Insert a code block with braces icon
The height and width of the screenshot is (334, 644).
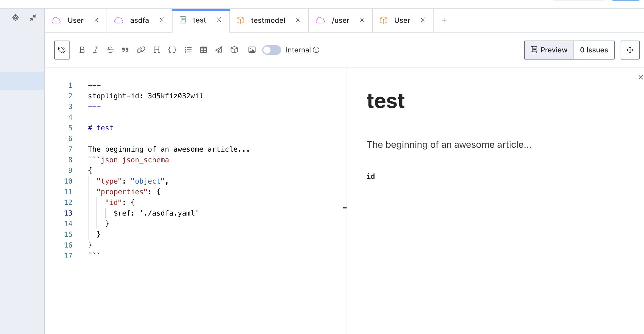point(172,50)
